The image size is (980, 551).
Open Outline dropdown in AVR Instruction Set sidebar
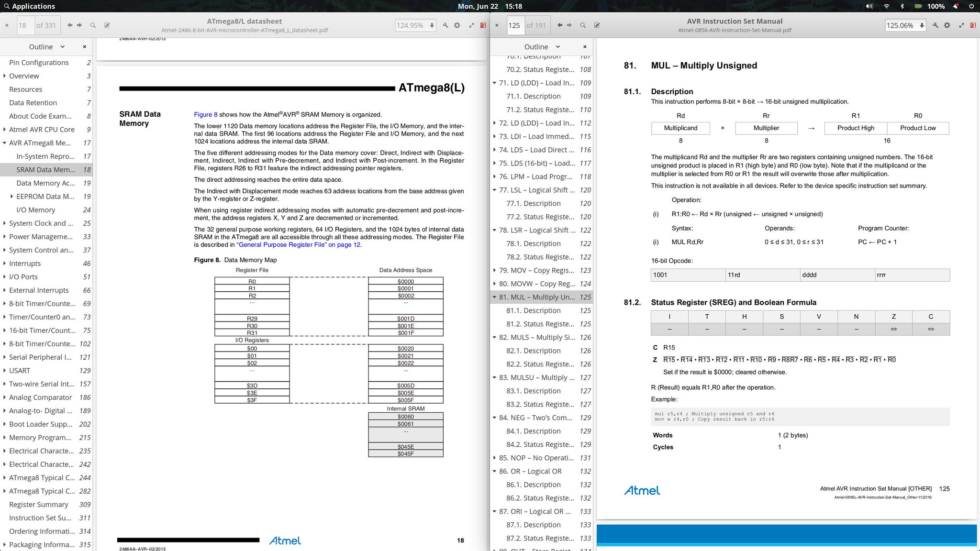click(542, 47)
